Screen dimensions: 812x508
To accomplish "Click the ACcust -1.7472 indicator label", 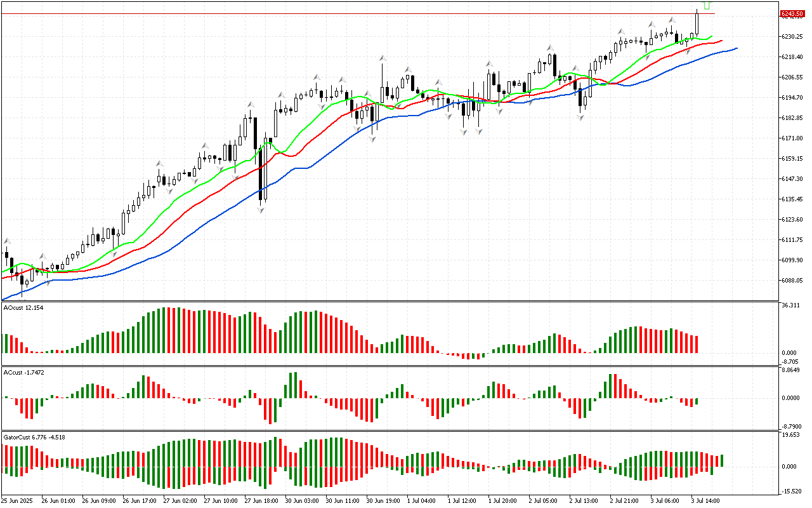I will point(24,373).
